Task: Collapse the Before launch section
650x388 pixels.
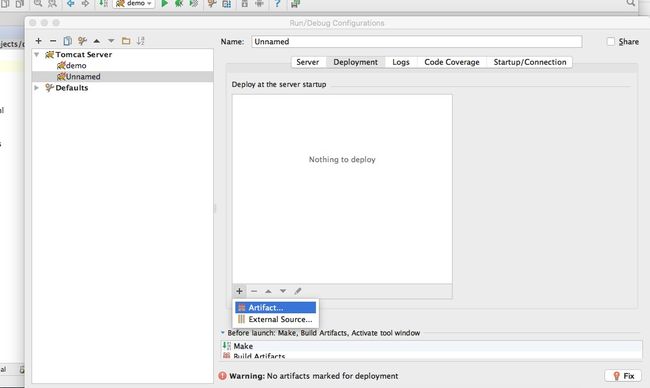Action: (223, 332)
